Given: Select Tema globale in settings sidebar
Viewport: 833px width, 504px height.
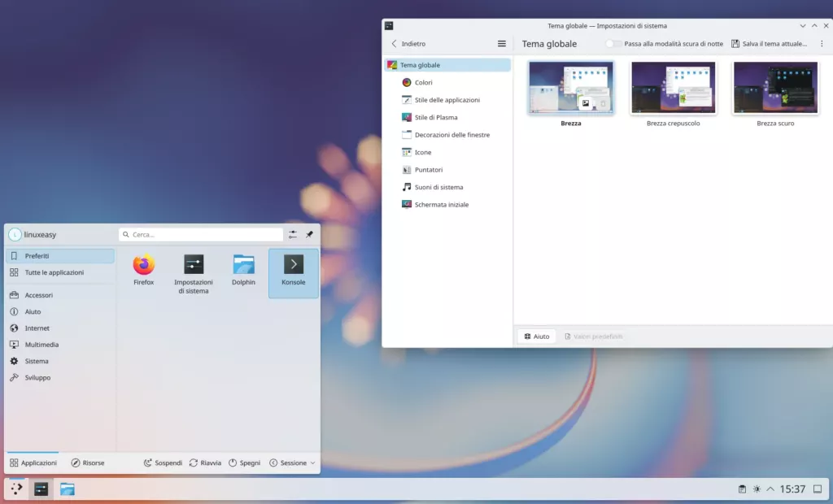Looking at the screenshot, I should tap(447, 65).
